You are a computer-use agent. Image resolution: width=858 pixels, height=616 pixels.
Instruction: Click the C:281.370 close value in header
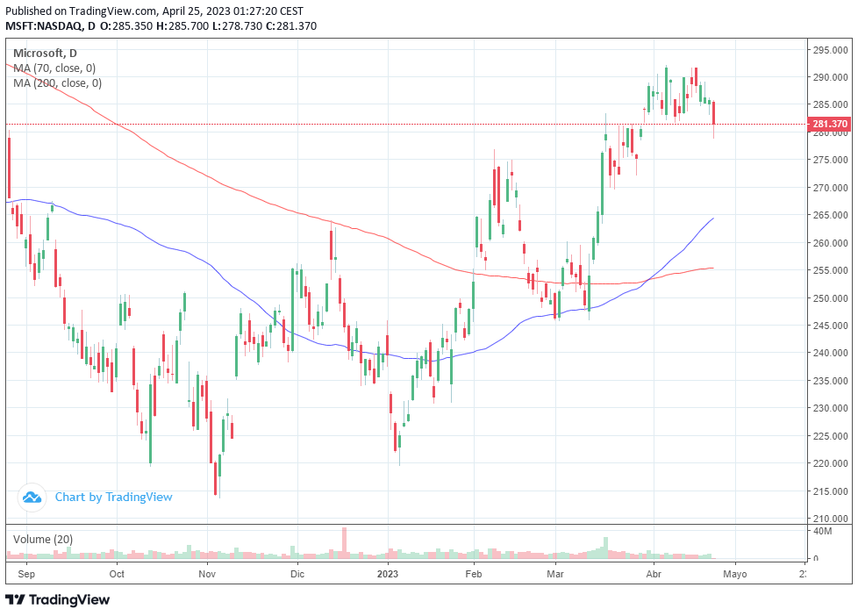click(291, 26)
